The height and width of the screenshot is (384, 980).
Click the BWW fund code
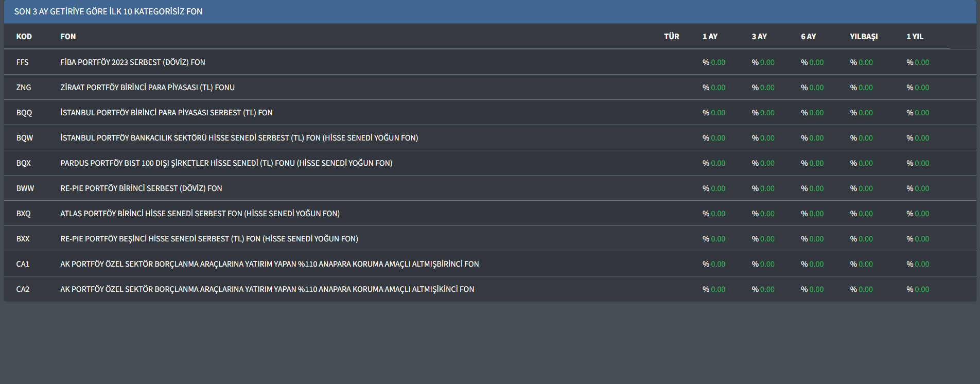tap(25, 188)
